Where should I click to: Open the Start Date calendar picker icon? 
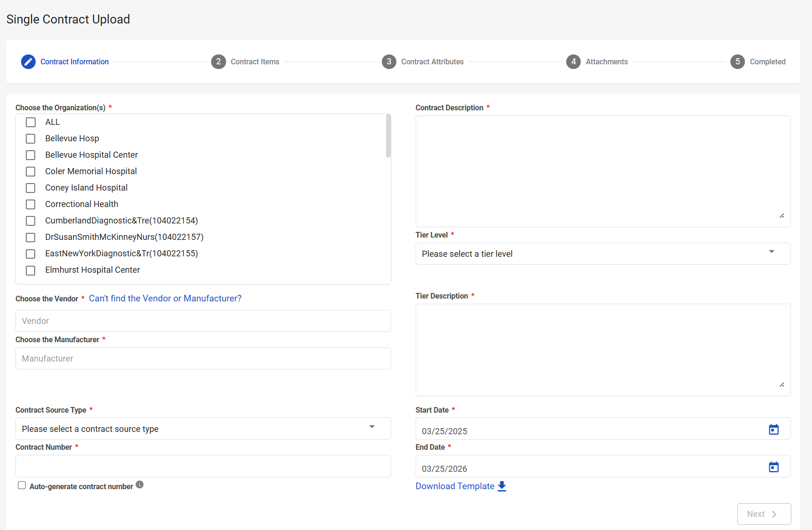[774, 430]
